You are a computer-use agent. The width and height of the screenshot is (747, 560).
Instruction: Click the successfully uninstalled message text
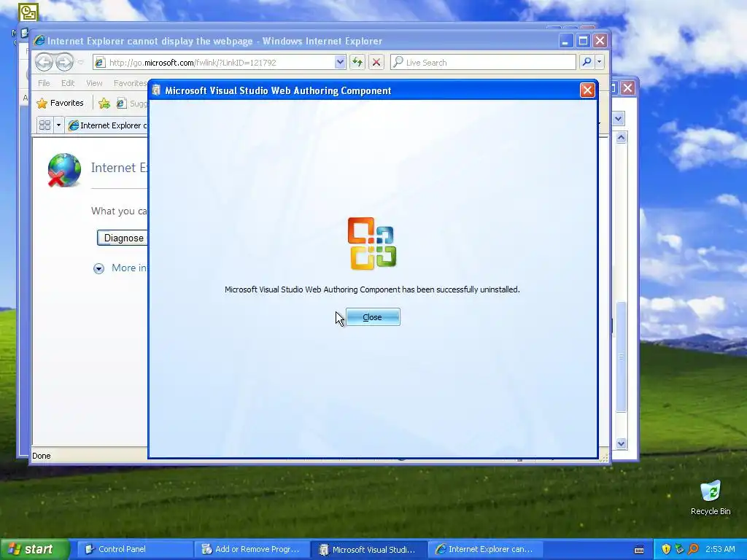pos(372,289)
